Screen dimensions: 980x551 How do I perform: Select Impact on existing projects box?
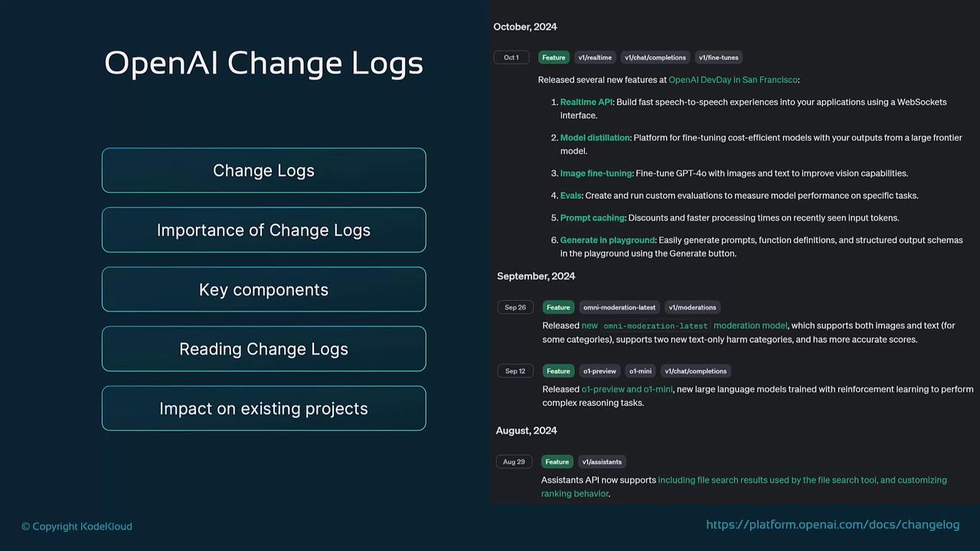click(x=263, y=409)
